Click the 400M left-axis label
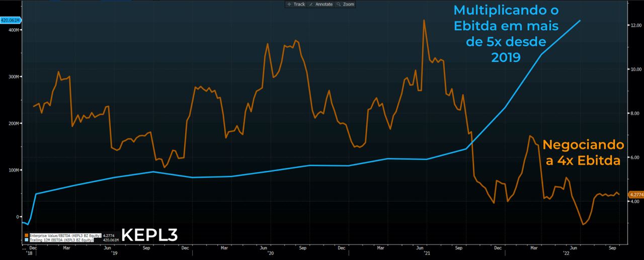The width and height of the screenshot is (644, 260). [x=15, y=30]
